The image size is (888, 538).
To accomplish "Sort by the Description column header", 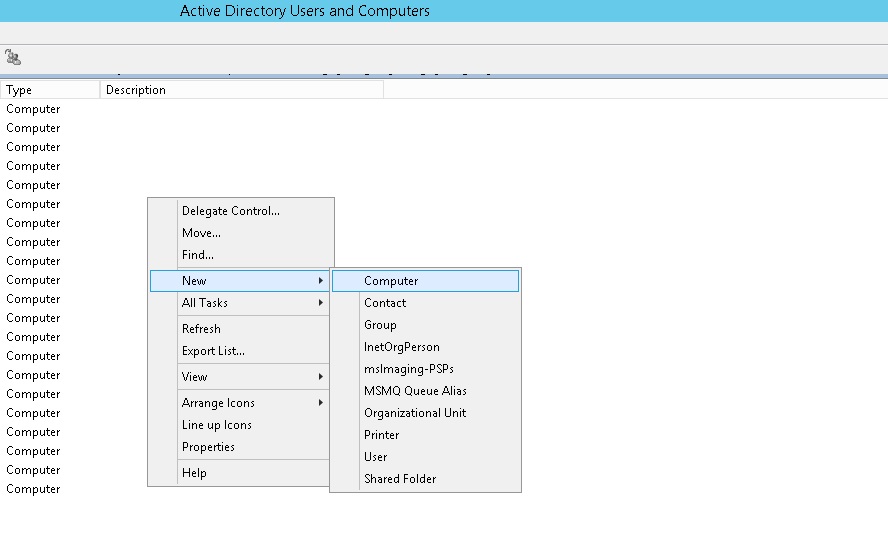I will pos(242,90).
